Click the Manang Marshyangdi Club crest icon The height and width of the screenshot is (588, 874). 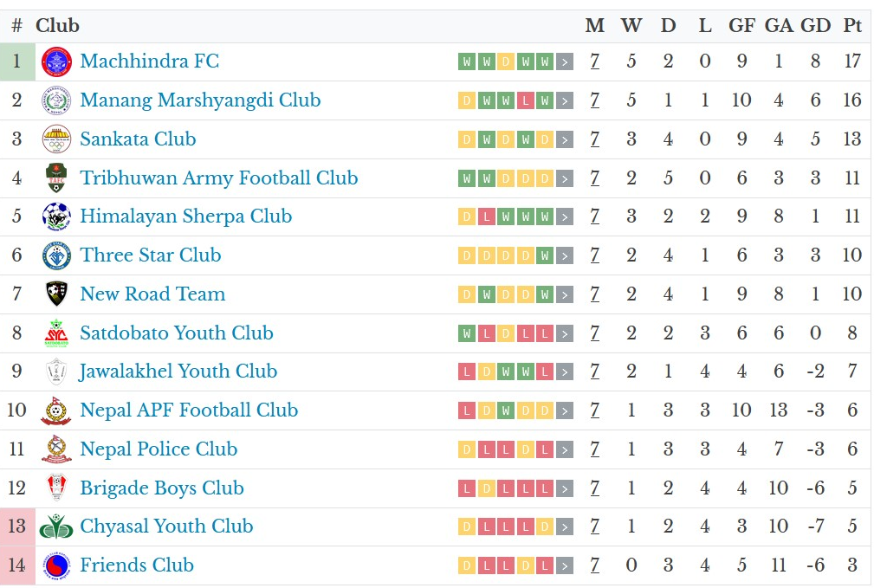pyautogui.click(x=57, y=100)
